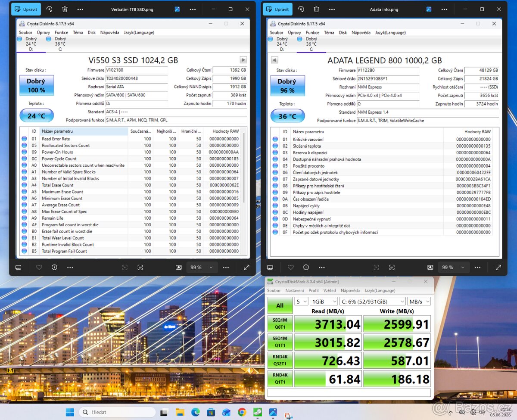Run the SEQ1M Q8T1 test

[x=280, y=324]
